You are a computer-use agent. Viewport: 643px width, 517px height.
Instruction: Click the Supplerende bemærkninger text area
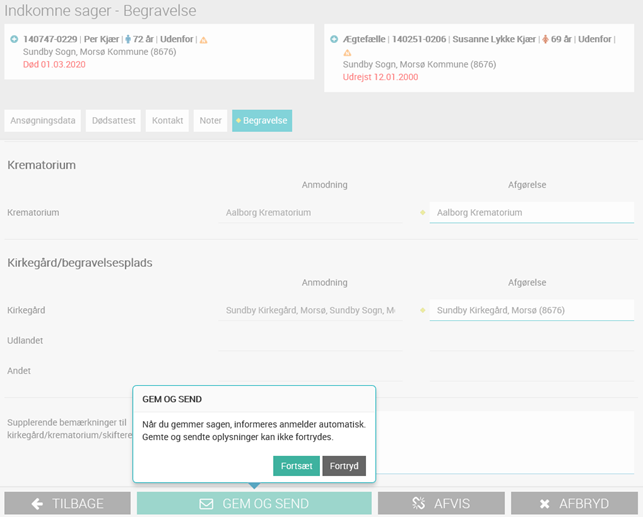tap(505, 442)
